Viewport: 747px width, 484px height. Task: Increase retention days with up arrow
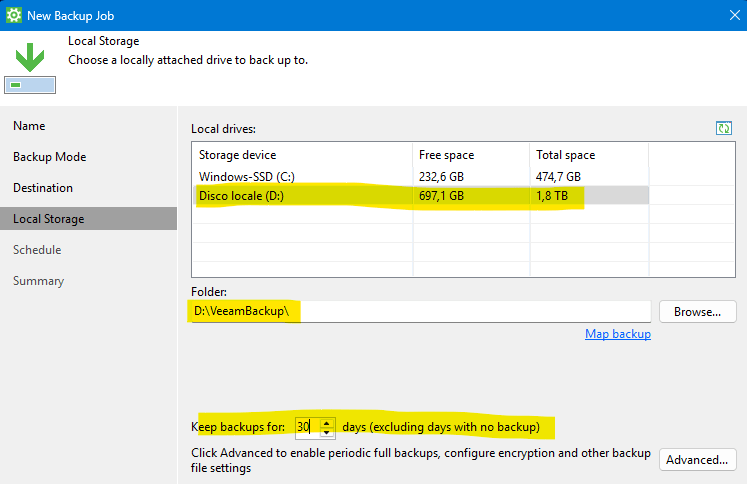pyautogui.click(x=327, y=423)
